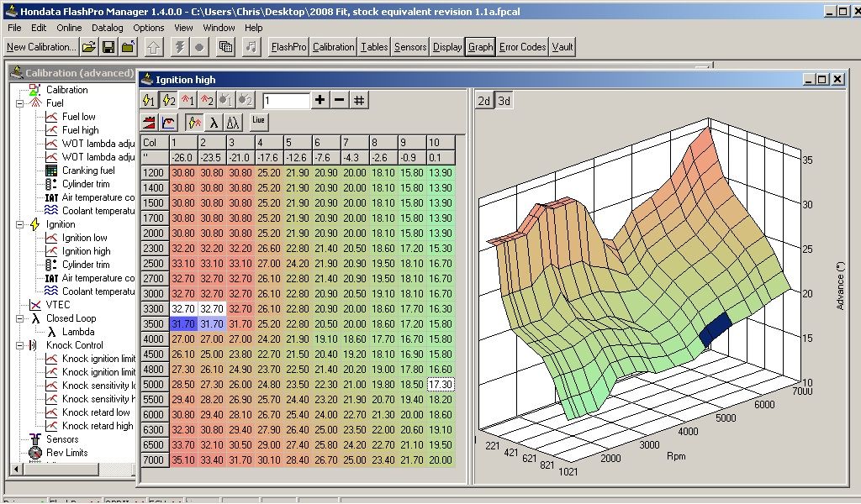Open the Options menu
861x504 pixels.
[148, 28]
